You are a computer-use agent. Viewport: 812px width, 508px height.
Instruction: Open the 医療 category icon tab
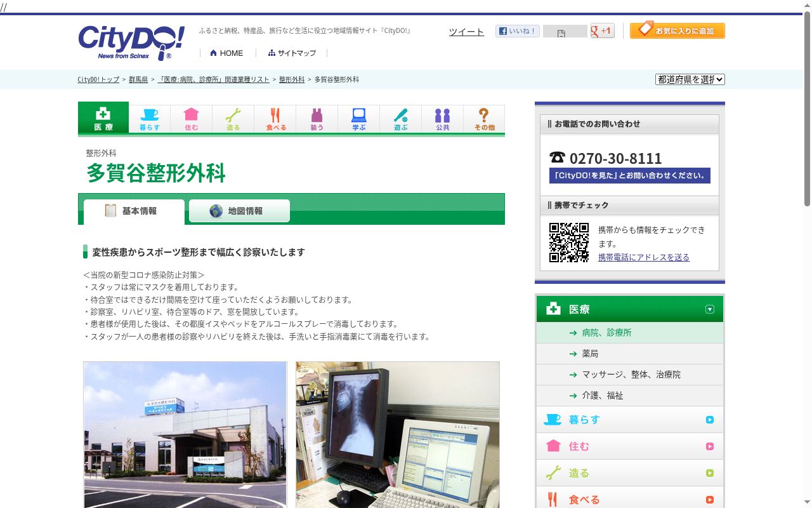103,118
